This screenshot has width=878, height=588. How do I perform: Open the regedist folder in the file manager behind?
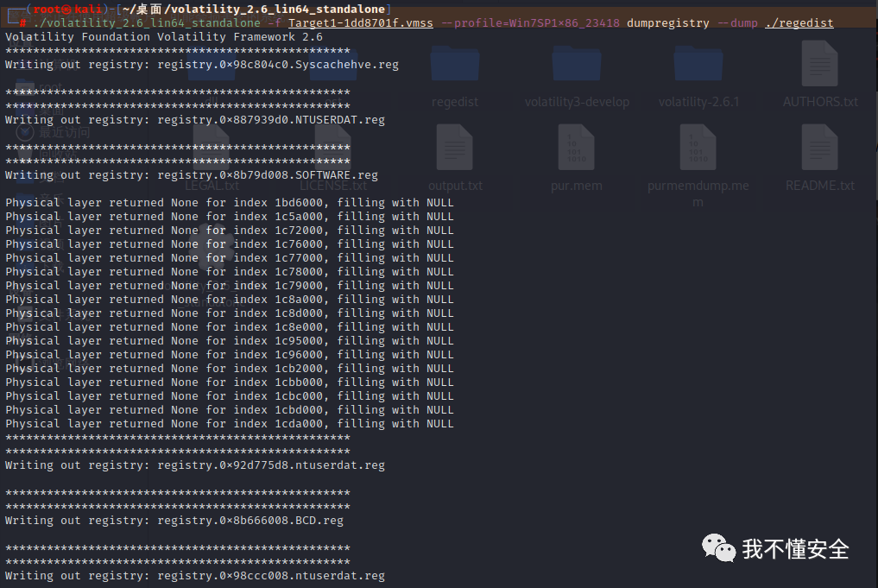[x=455, y=65]
